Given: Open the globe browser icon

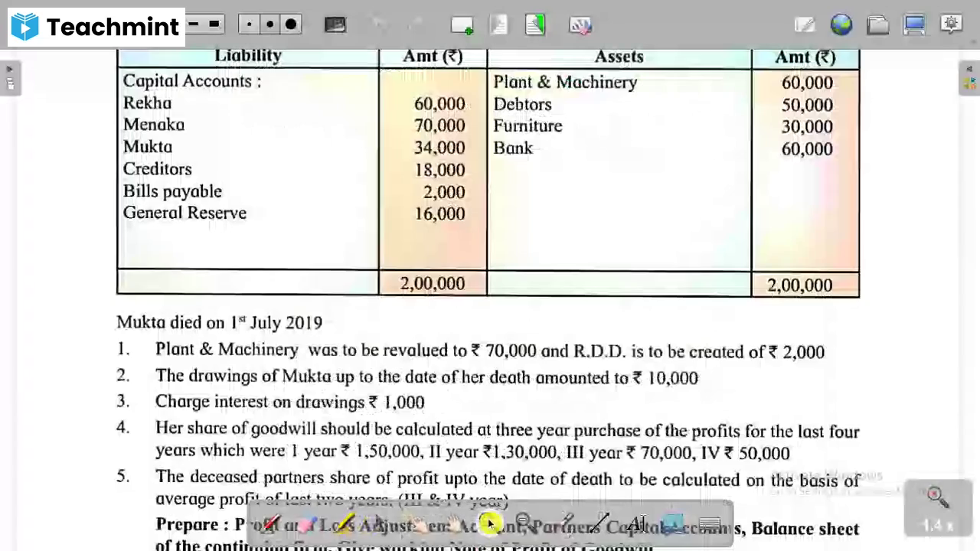Looking at the screenshot, I should click(841, 25).
